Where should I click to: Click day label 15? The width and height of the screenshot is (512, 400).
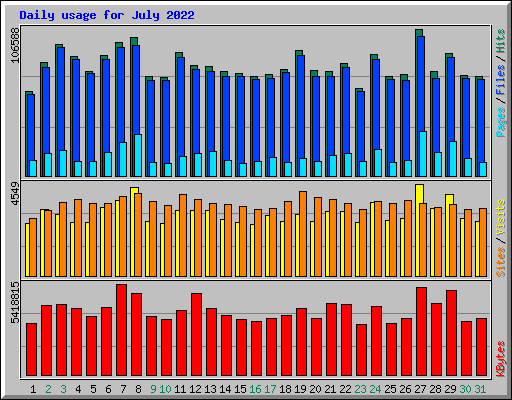[240, 389]
